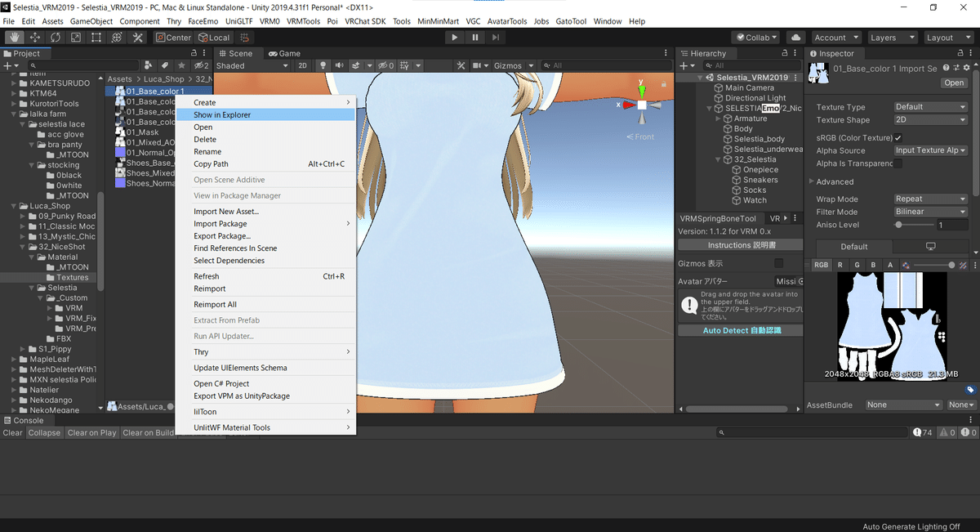Image resolution: width=980 pixels, height=532 pixels.
Task: Select the Move tool
Action: click(x=35, y=38)
